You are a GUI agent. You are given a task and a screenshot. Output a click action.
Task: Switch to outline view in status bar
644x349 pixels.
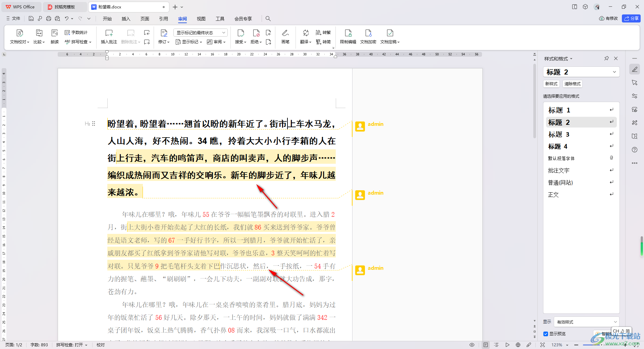(x=496, y=345)
